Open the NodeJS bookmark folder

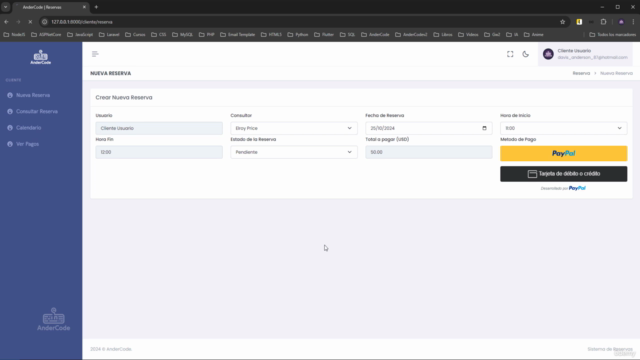coord(14,35)
